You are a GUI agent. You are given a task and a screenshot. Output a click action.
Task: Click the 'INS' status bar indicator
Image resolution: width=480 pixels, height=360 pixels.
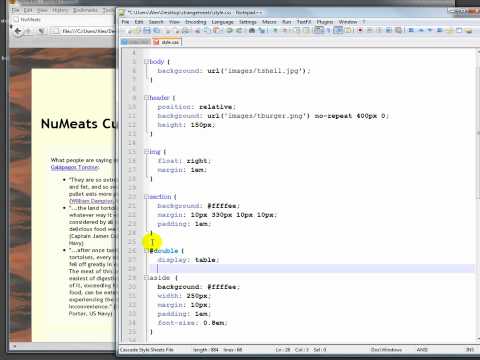tap(470, 350)
